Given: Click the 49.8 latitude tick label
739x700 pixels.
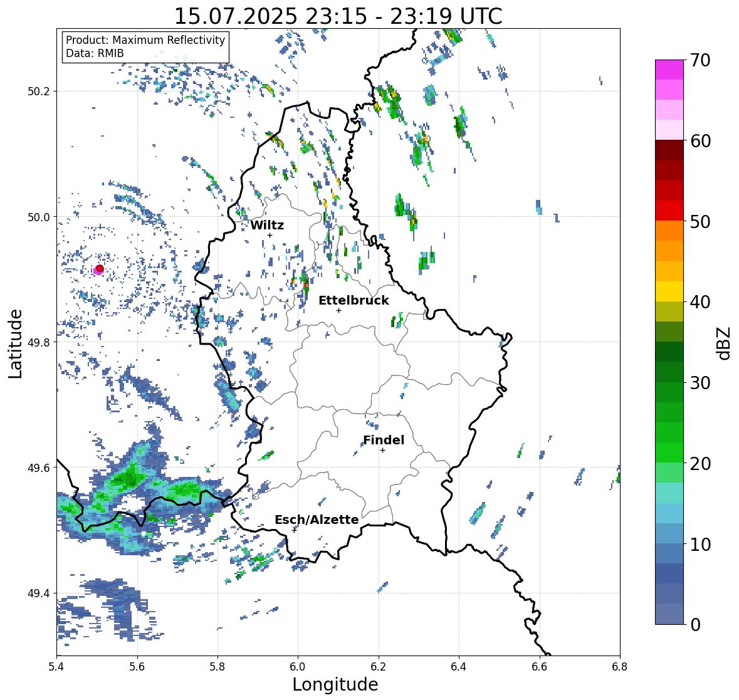Looking at the screenshot, I should (x=39, y=342).
